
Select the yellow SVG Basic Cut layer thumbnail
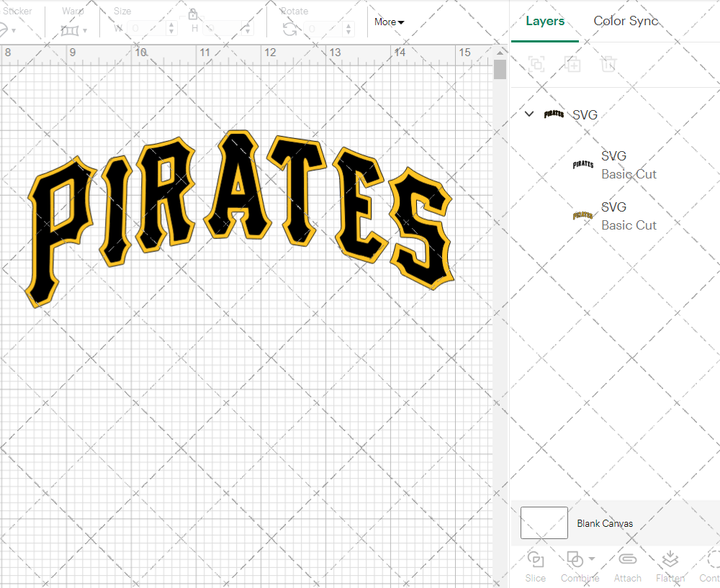(x=582, y=215)
